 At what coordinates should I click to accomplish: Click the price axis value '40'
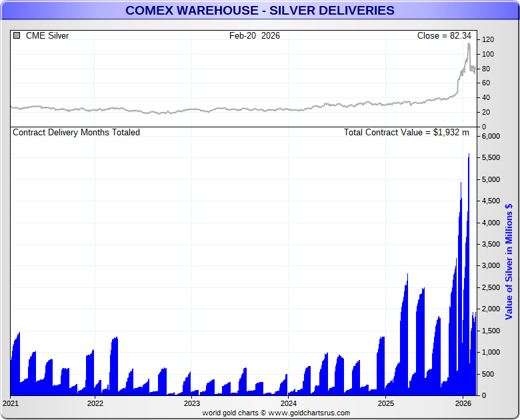[486, 97]
